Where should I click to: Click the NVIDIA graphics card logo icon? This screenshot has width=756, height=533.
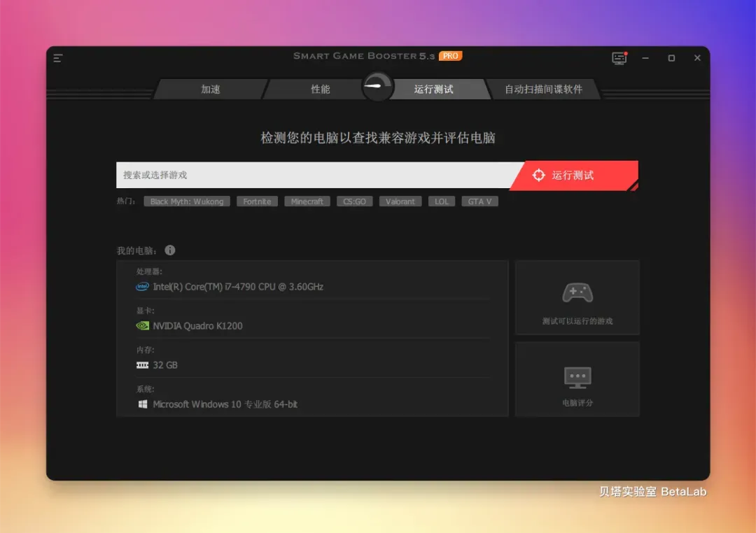click(142, 326)
